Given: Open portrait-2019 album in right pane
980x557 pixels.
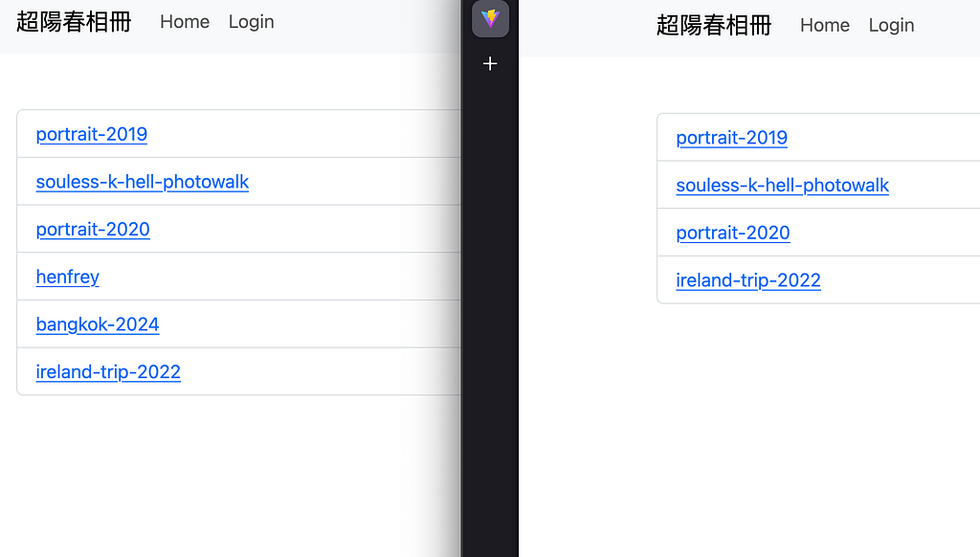Looking at the screenshot, I should tap(732, 138).
